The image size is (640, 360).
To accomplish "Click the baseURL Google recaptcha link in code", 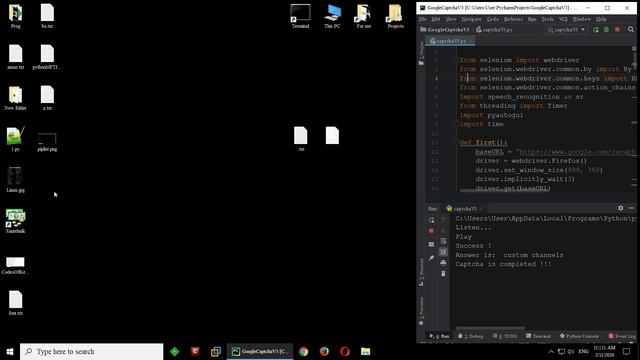I will (x=578, y=151).
